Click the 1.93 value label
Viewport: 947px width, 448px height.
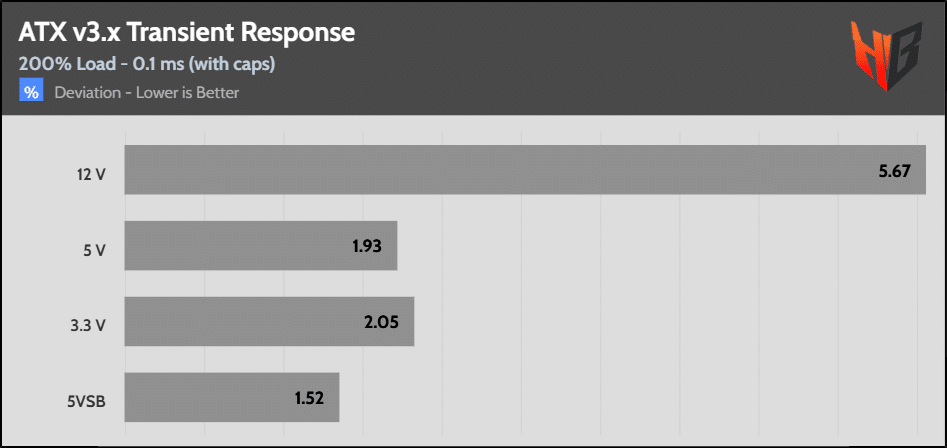(x=368, y=247)
